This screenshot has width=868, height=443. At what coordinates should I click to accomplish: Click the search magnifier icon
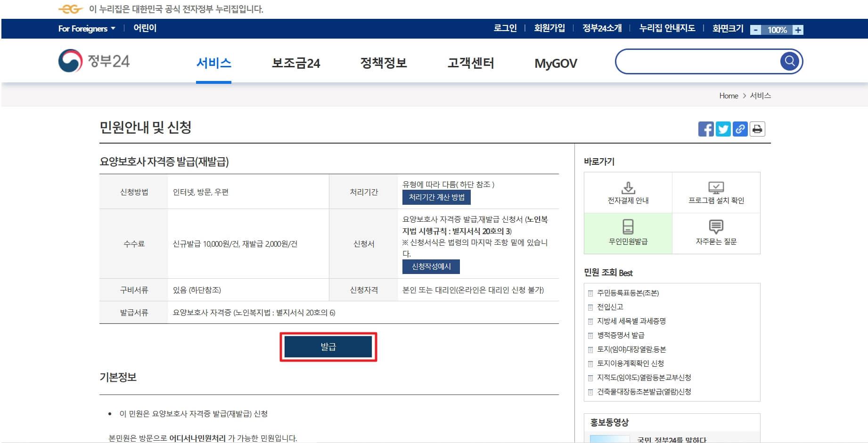789,61
